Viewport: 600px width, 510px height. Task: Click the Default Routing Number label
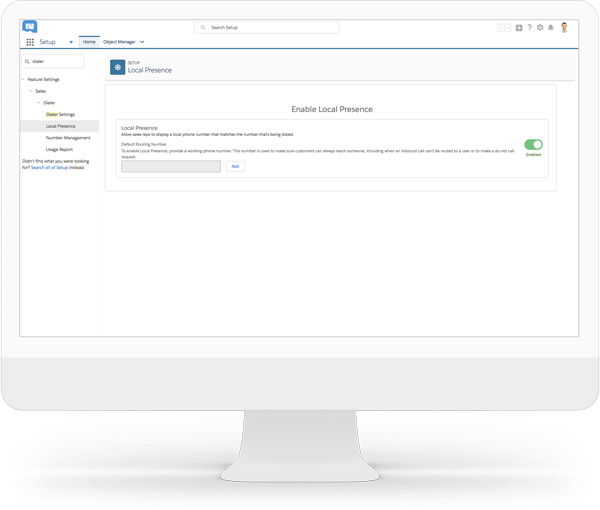[144, 144]
